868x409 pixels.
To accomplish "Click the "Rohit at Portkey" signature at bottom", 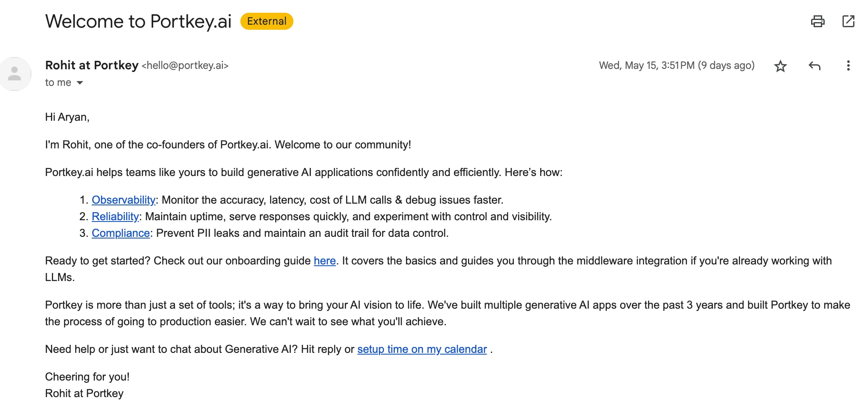I will (x=84, y=393).
